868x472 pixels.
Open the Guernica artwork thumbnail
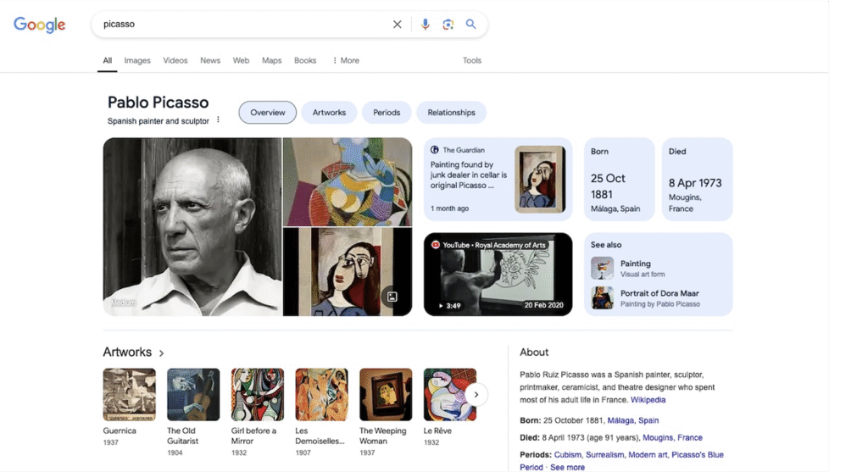[129, 394]
